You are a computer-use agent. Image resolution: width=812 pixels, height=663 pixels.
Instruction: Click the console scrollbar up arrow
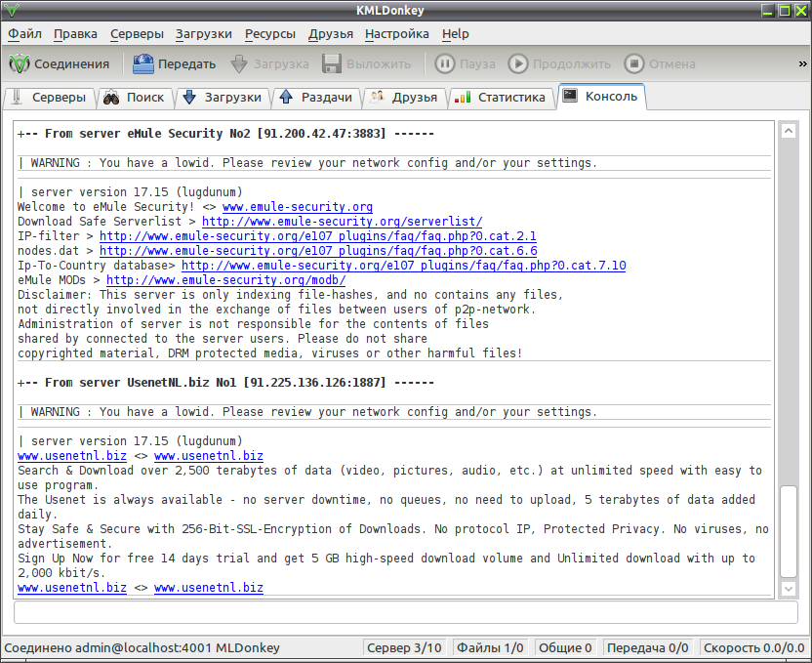[789, 131]
